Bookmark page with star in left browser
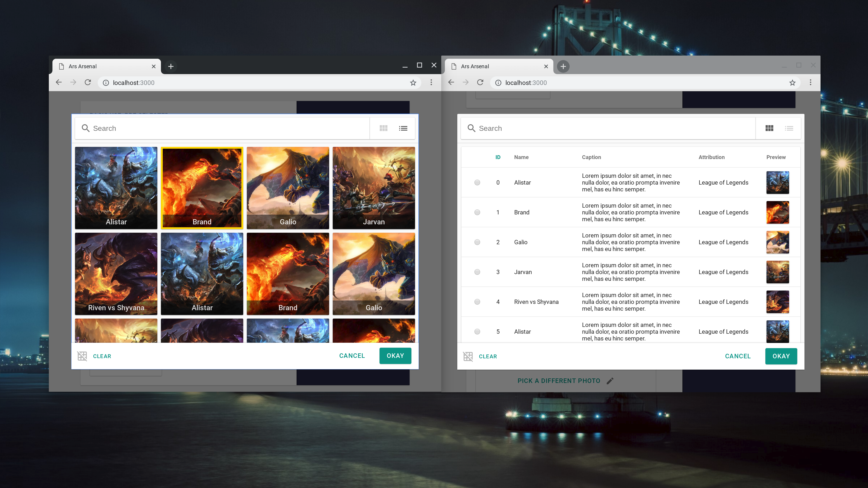Viewport: 868px width, 488px height. pyautogui.click(x=413, y=83)
